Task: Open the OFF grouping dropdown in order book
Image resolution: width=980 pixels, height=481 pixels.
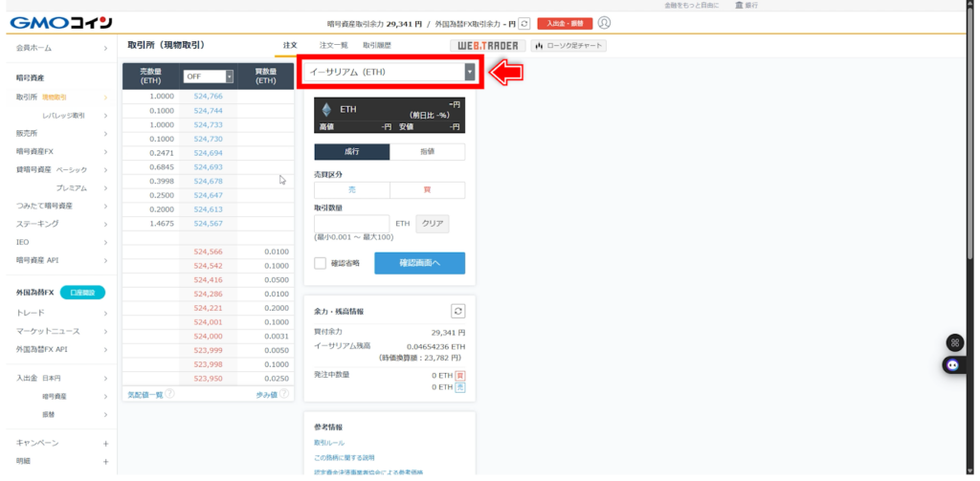Action: pos(209,77)
